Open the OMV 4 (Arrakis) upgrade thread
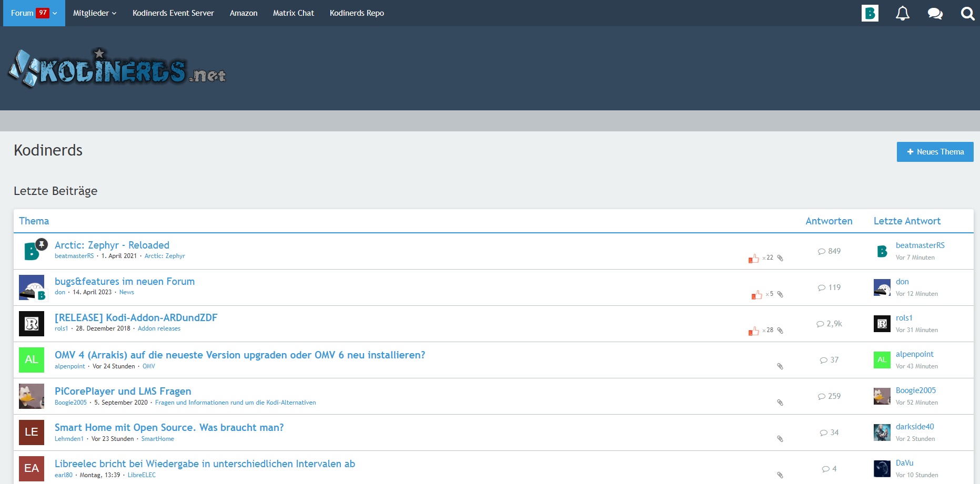Viewport: 980px width, 484px height. pos(240,355)
